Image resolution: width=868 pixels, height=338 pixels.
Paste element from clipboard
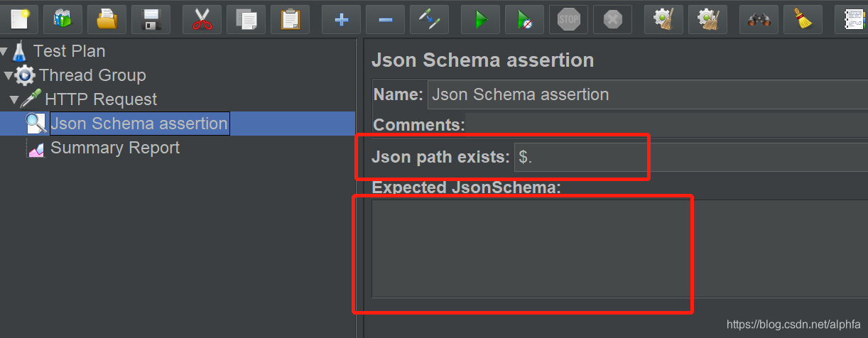coord(290,19)
